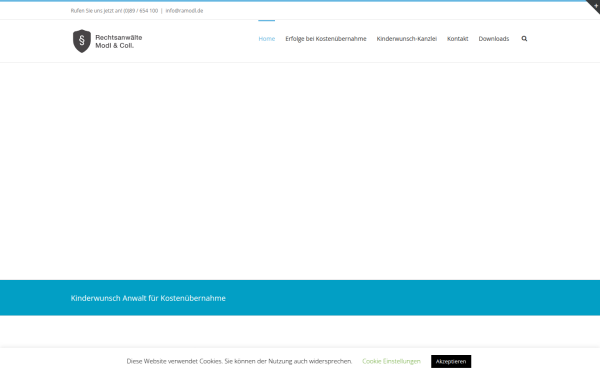Click the cookie notice text about Cookies
The height and width of the screenshot is (375, 600).
pyautogui.click(x=239, y=361)
